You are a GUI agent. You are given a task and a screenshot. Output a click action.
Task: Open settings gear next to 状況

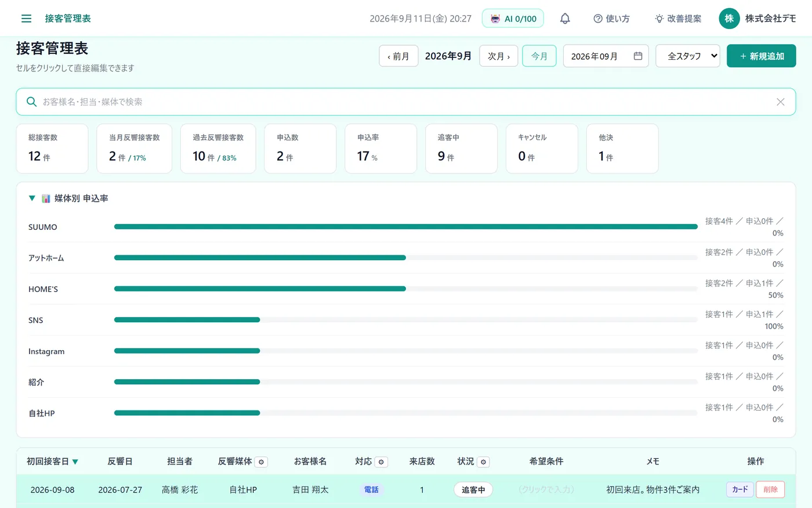point(484,462)
